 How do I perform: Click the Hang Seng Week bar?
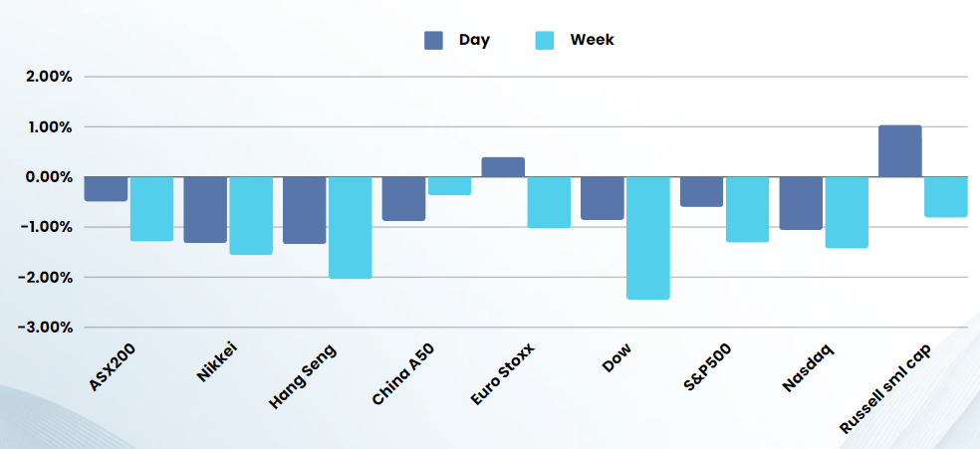pos(351,227)
